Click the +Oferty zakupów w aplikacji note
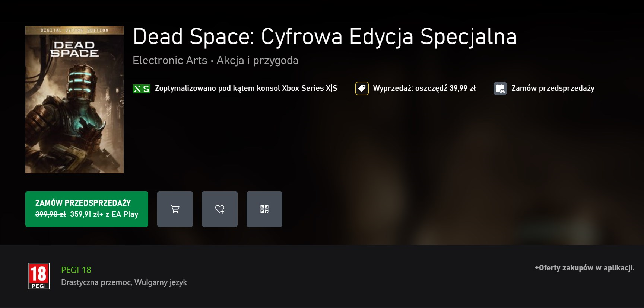Image resolution: width=644 pixels, height=308 pixels. click(x=584, y=268)
